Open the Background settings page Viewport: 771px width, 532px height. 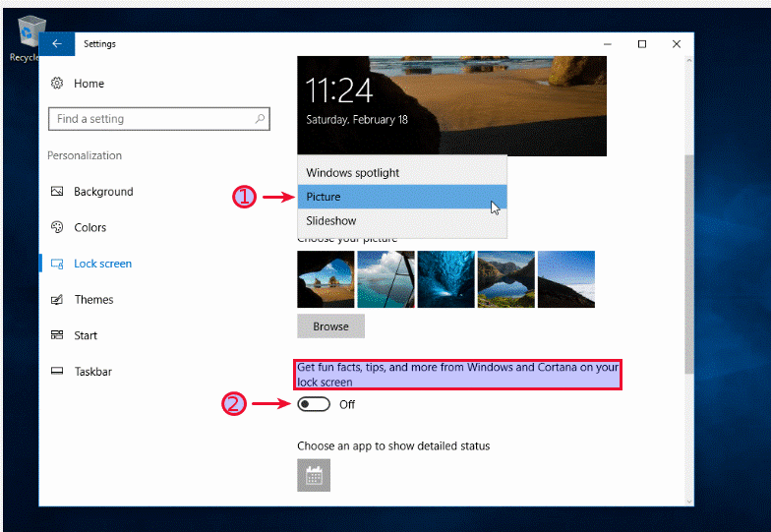[103, 191]
